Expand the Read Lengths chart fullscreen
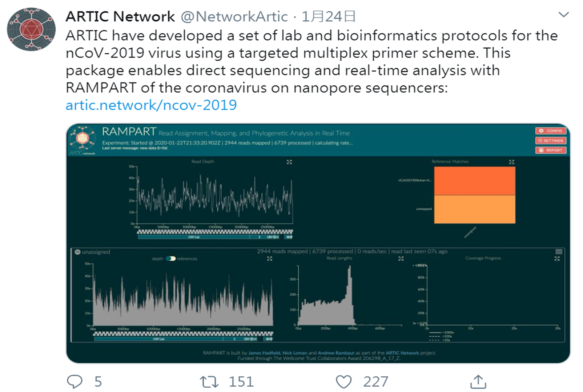Viewport: 583px width, 392px height. 401,259
